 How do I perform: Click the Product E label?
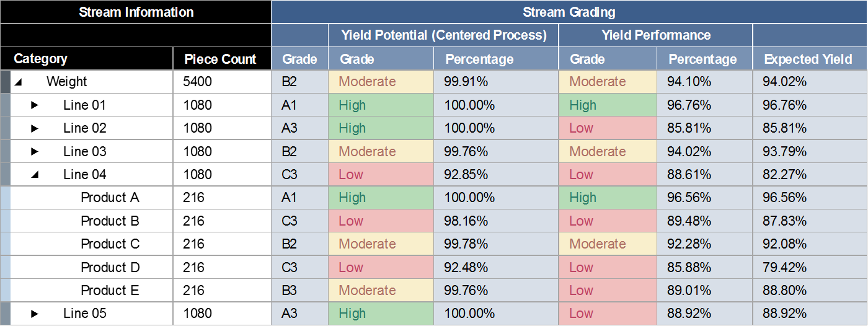coord(110,291)
